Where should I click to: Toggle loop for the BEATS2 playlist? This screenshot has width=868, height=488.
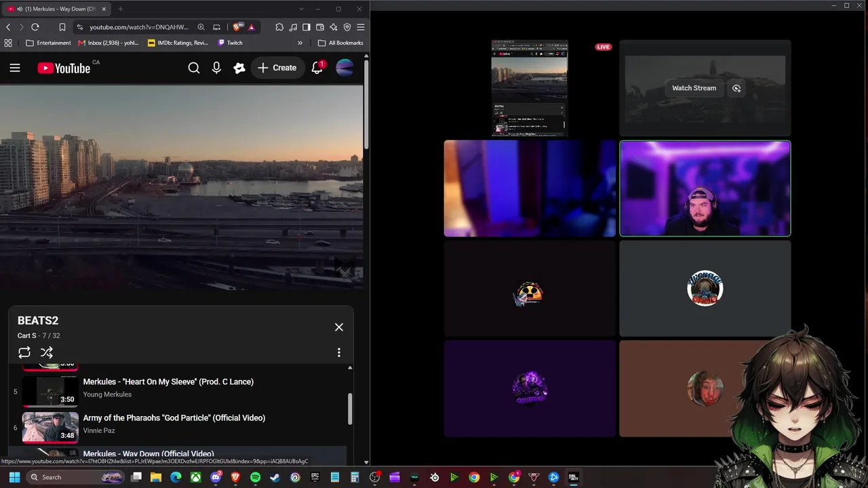coord(24,352)
